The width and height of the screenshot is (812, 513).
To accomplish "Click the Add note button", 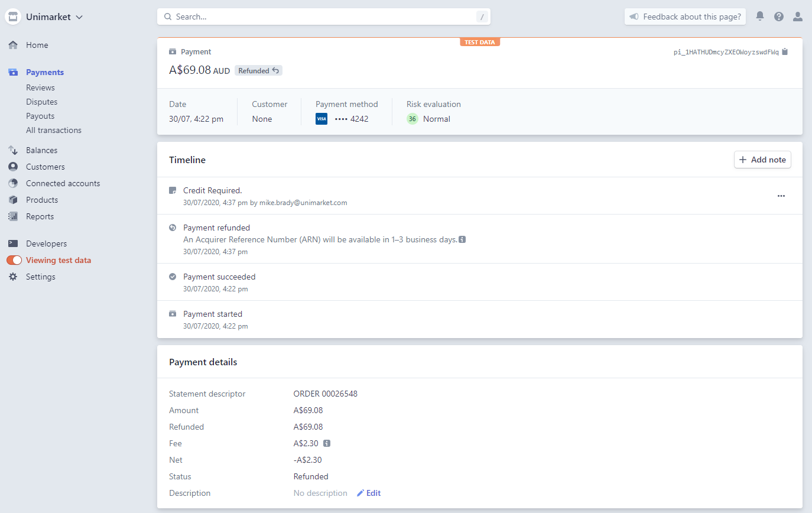I will click(x=762, y=160).
